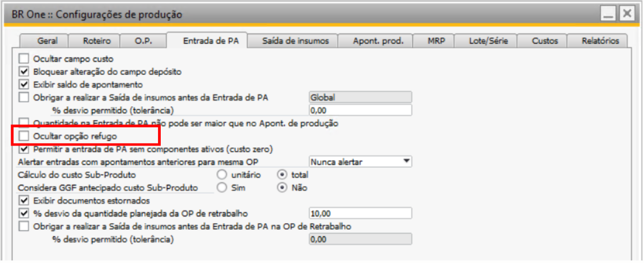Go to Saída de insumos tab
Image resolution: width=644 pixels, height=263 pixels.
pos(295,41)
